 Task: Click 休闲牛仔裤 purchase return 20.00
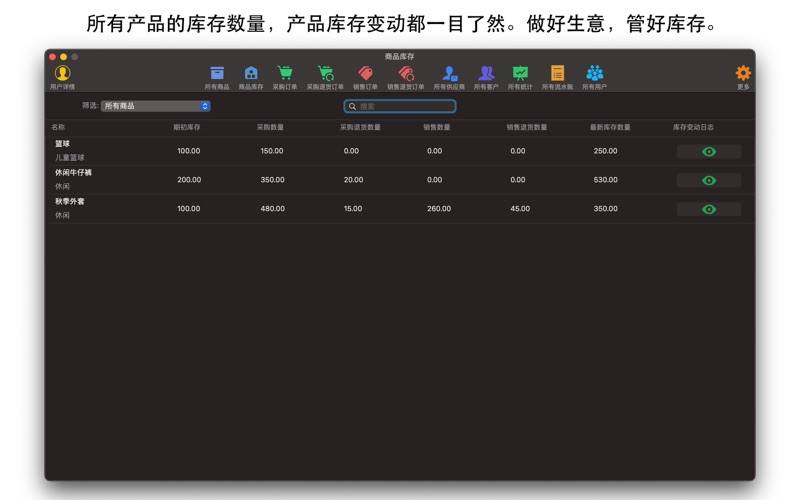[354, 180]
